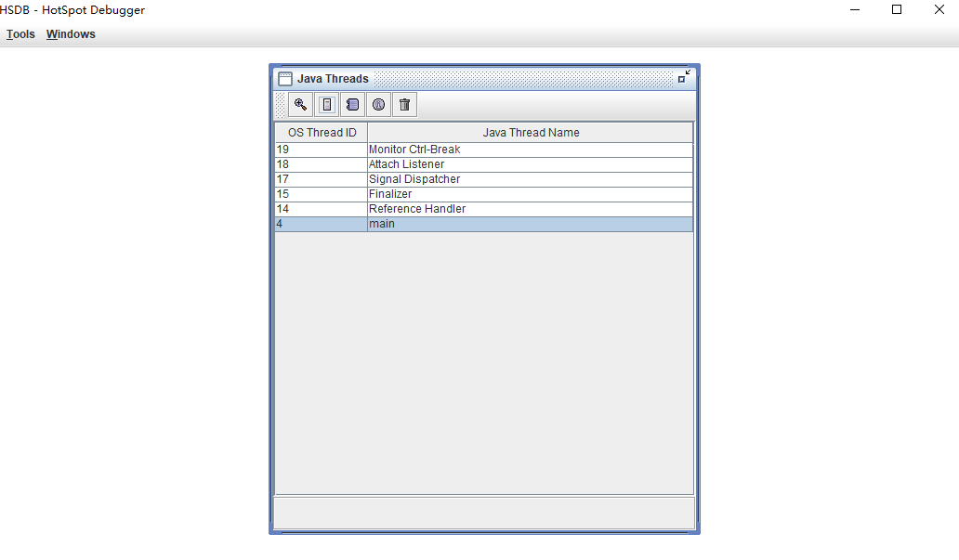Click the Java Thread Name column header
Screen dimensions: 959x560
tap(531, 133)
